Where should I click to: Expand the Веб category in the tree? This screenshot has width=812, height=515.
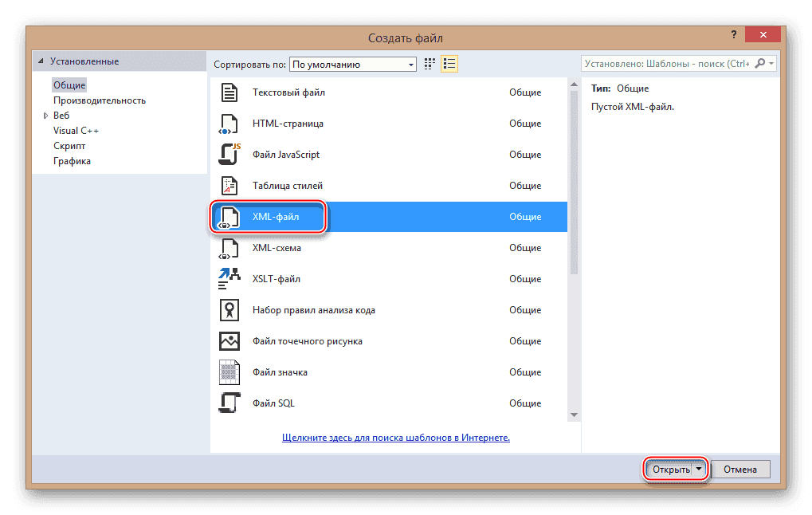tap(47, 115)
